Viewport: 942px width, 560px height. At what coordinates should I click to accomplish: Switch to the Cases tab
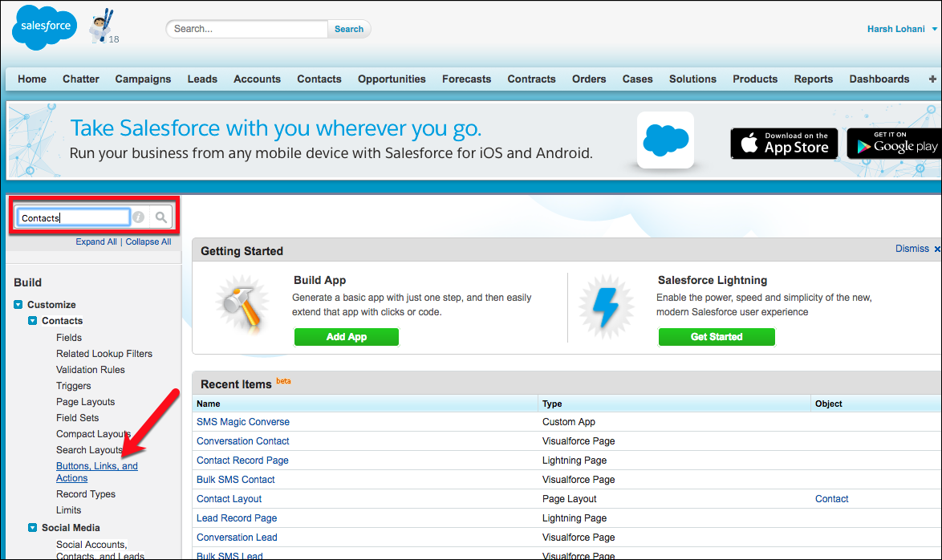(x=637, y=79)
